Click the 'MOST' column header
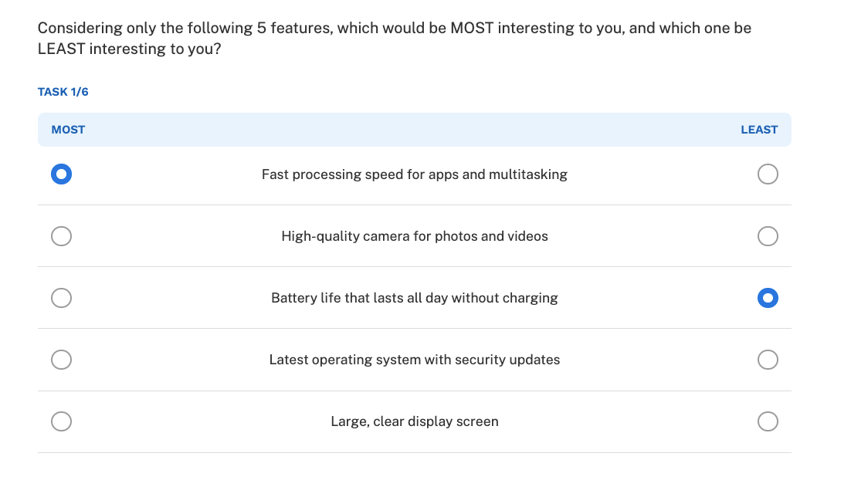 [68, 129]
